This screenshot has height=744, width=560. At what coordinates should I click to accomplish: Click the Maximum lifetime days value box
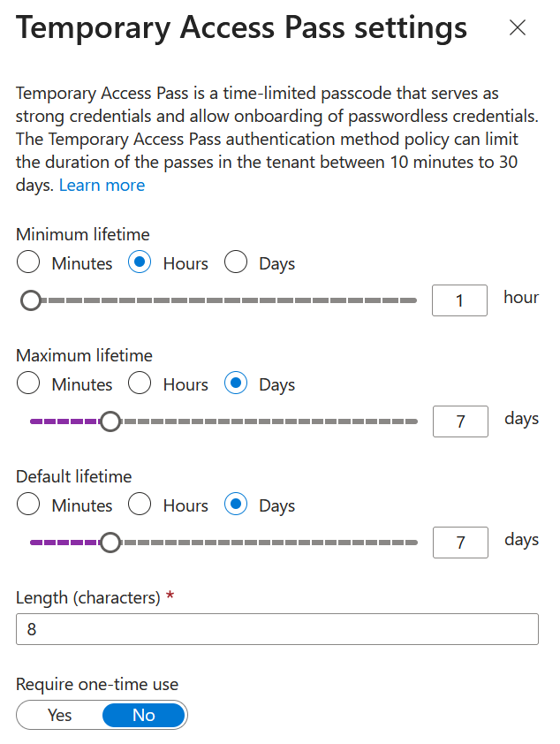[x=460, y=421]
